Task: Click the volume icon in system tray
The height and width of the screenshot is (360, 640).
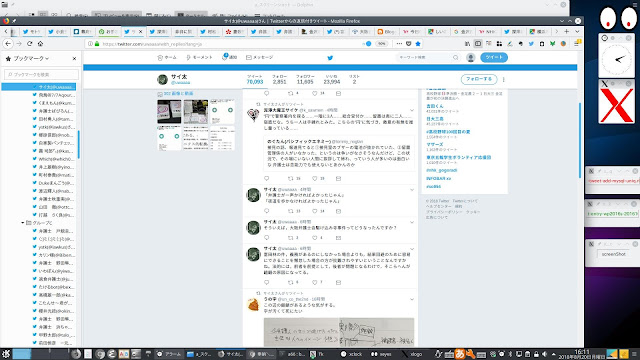Action: tap(544, 354)
